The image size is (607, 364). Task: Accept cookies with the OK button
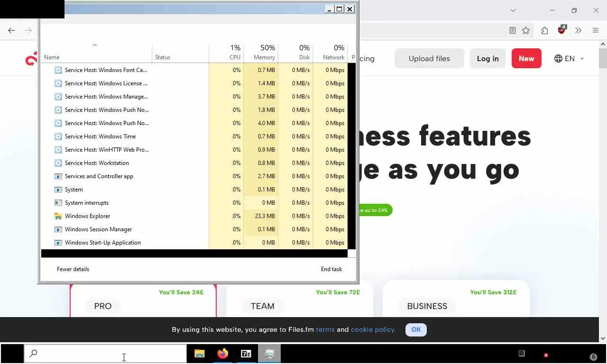416,330
